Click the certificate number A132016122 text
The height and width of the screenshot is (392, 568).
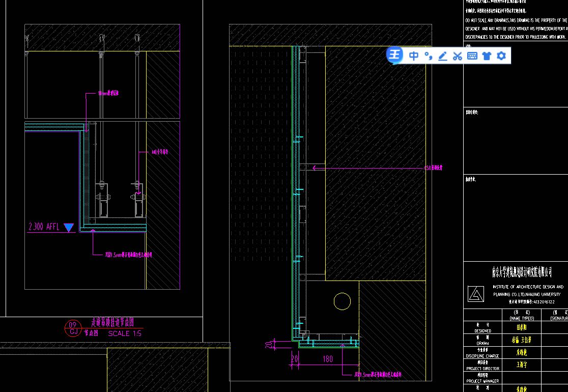click(531, 301)
